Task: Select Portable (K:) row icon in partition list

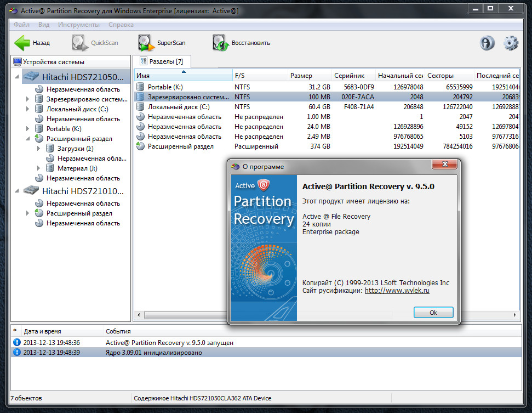Action: pyautogui.click(x=140, y=87)
